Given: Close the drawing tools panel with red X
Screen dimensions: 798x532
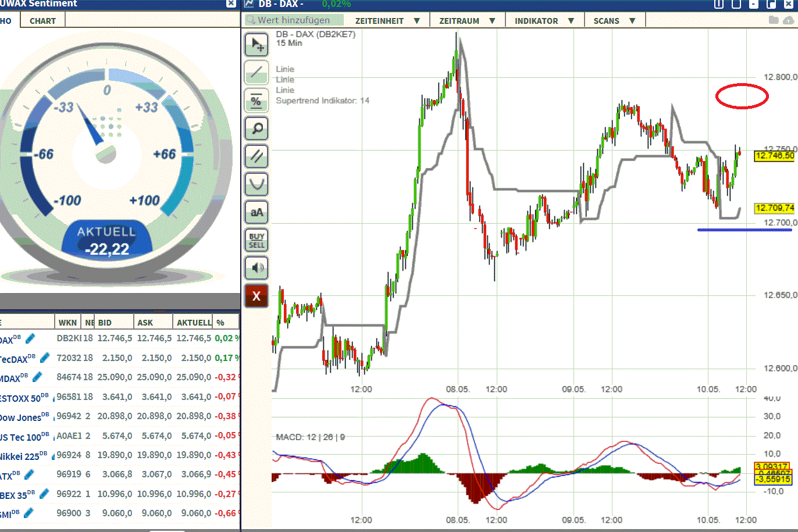Looking at the screenshot, I should [256, 296].
